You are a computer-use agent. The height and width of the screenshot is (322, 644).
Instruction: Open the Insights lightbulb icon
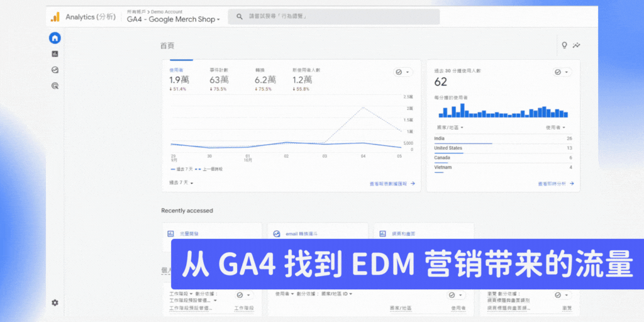coord(564,45)
